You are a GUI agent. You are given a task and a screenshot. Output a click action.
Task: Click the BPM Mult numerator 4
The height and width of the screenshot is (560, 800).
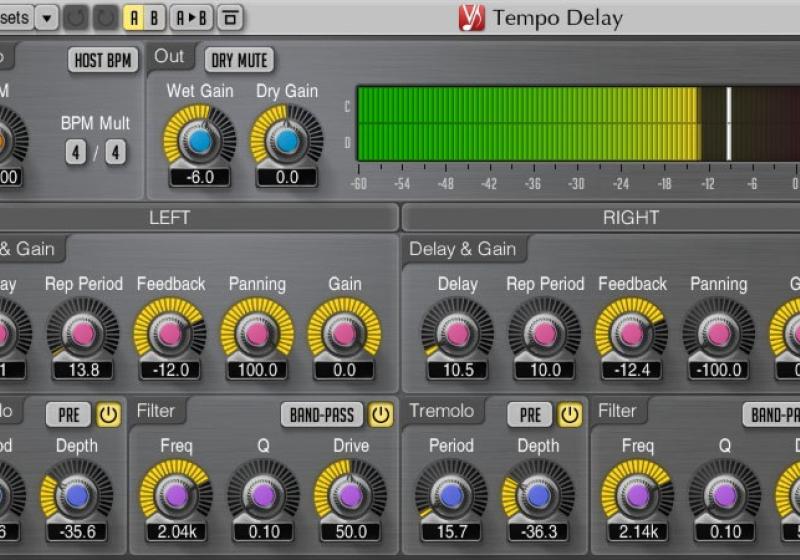tap(76, 152)
